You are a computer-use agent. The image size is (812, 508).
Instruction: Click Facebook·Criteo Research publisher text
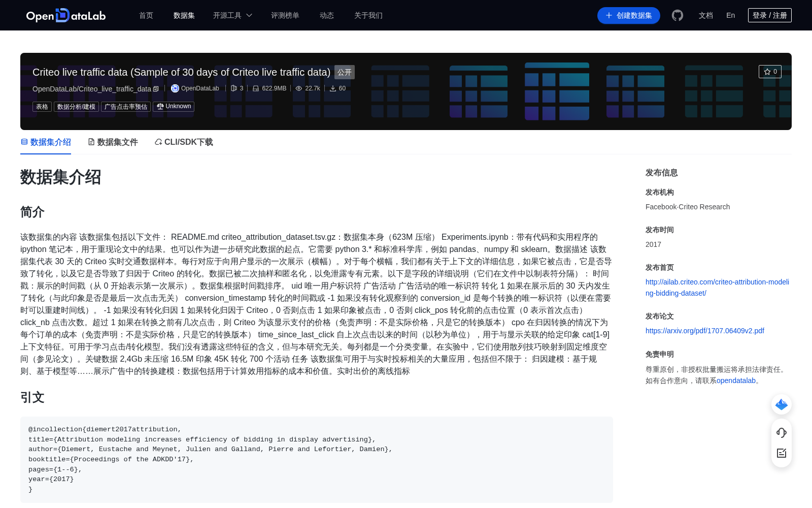click(688, 207)
